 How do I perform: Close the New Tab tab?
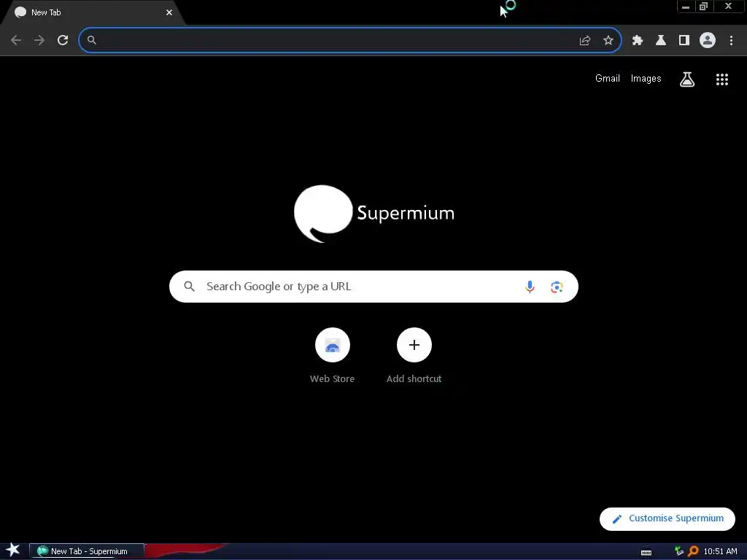click(169, 12)
